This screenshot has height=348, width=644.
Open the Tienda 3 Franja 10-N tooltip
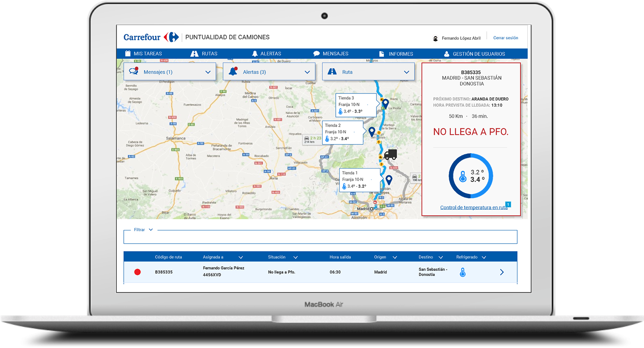click(356, 105)
